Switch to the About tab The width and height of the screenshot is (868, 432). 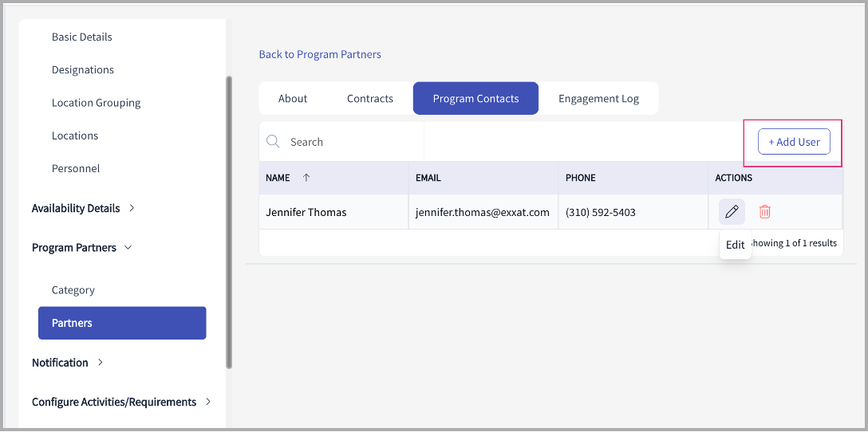[293, 99]
